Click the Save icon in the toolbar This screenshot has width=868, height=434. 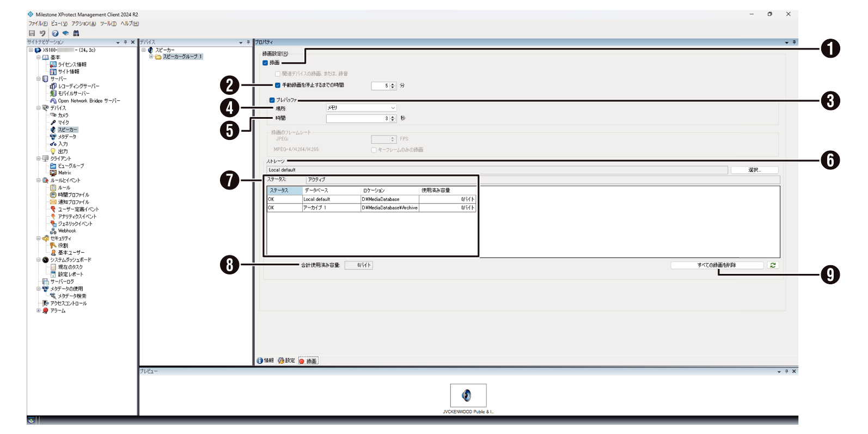pyautogui.click(x=32, y=33)
